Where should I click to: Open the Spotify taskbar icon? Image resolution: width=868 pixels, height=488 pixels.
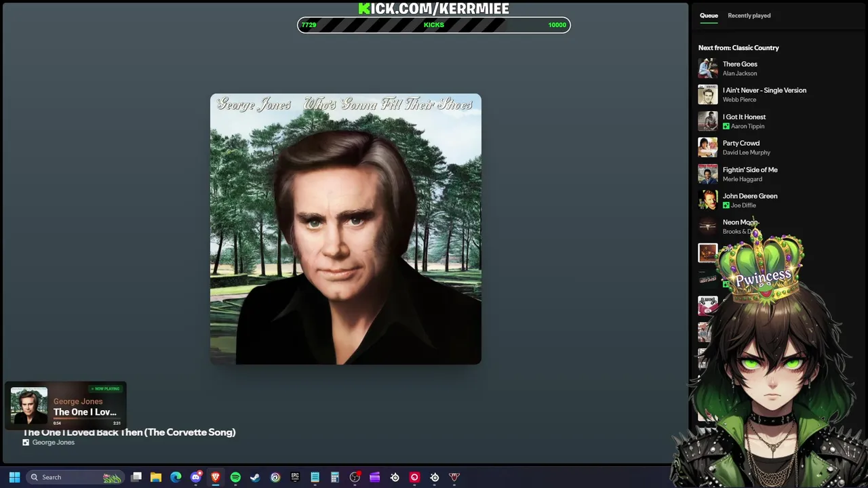235,477
